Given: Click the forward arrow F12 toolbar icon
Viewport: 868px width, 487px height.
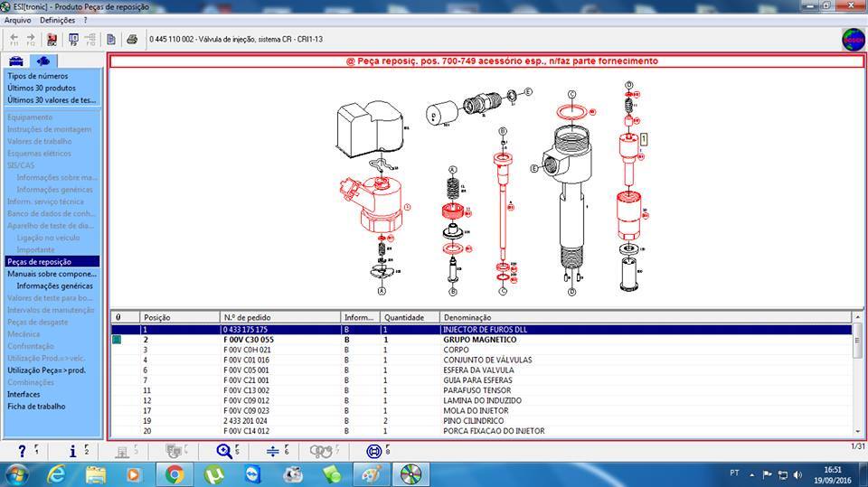Looking at the screenshot, I should click(31, 39).
